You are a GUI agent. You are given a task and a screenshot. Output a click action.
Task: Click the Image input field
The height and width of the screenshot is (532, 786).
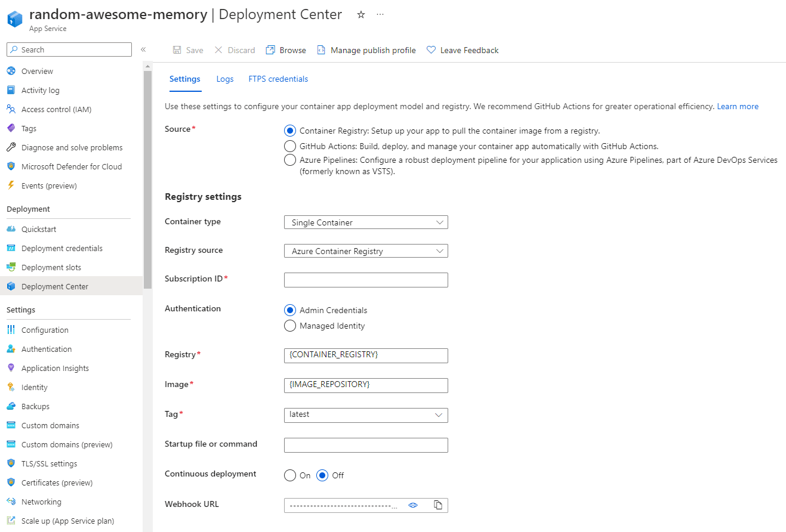click(x=366, y=385)
